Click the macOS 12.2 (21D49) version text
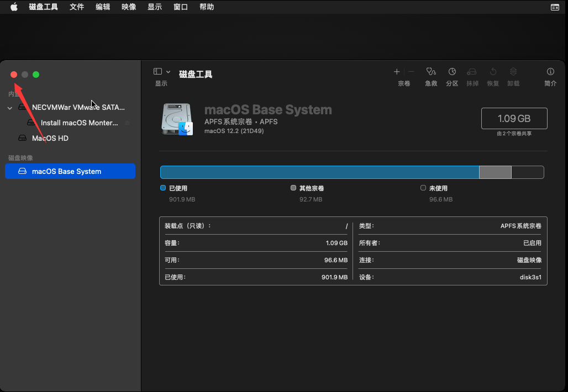This screenshot has height=392, width=568. tap(234, 131)
